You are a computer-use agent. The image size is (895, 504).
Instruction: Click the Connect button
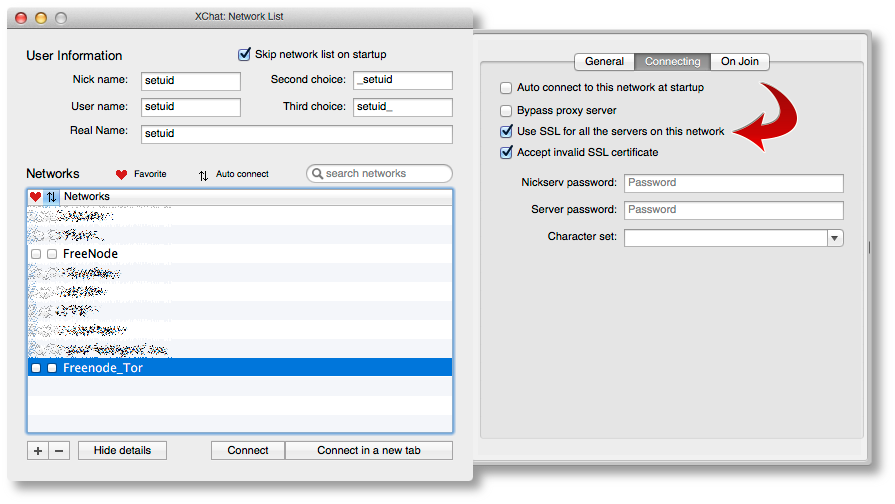point(248,450)
